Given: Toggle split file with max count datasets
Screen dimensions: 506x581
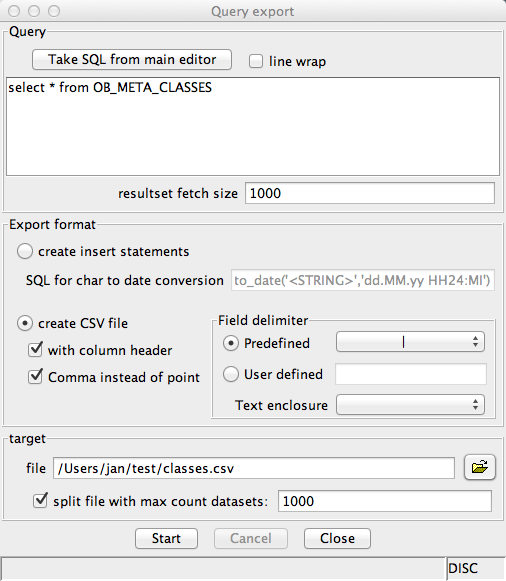Looking at the screenshot, I should (40, 501).
